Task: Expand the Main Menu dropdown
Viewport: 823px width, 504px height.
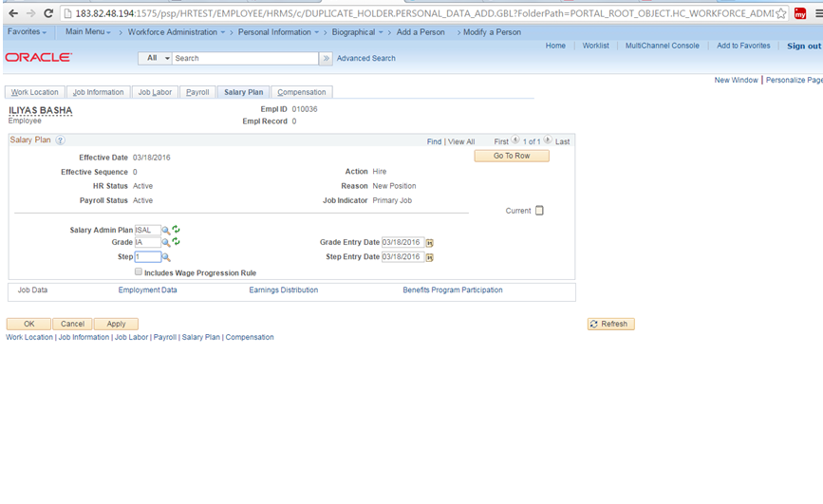Action: (x=87, y=32)
